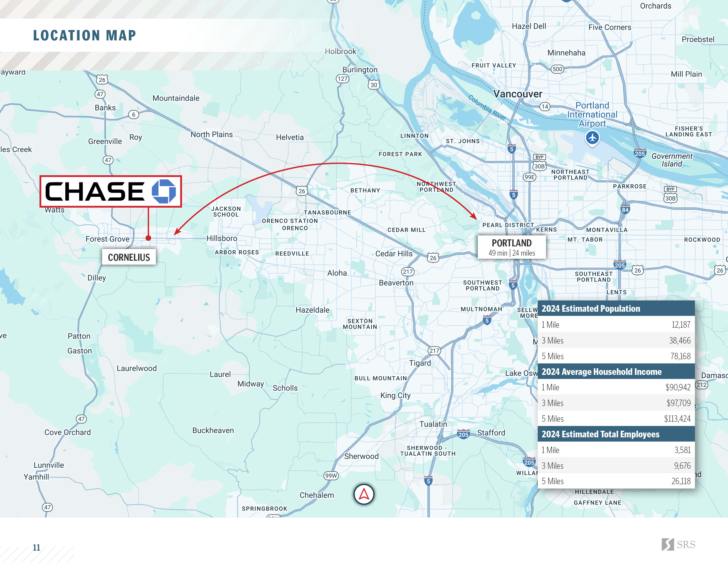Click the route 217 shield near Beaverton
The width and height of the screenshot is (728, 563).
(x=408, y=272)
